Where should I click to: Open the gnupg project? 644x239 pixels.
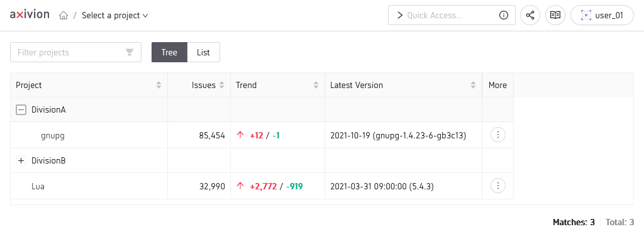(53, 135)
